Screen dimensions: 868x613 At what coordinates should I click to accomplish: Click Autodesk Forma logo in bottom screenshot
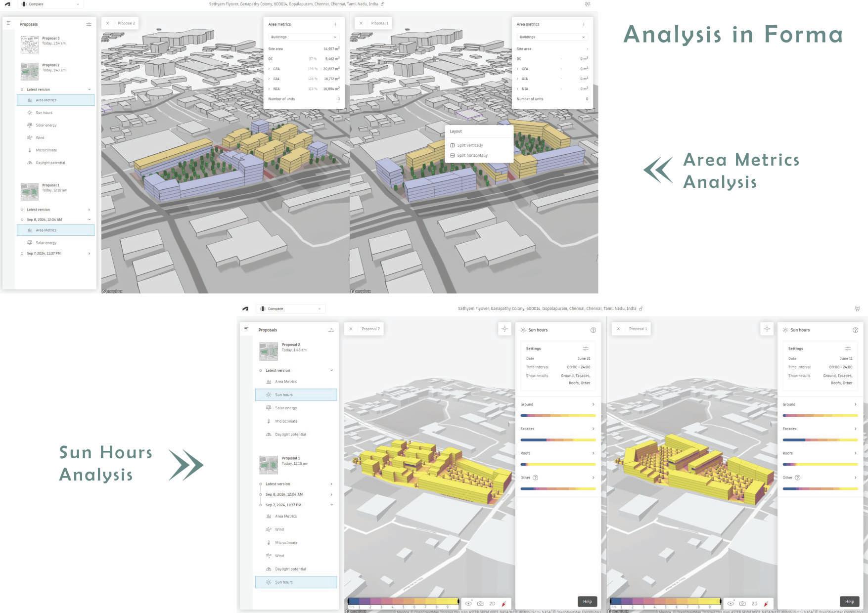[245, 308]
